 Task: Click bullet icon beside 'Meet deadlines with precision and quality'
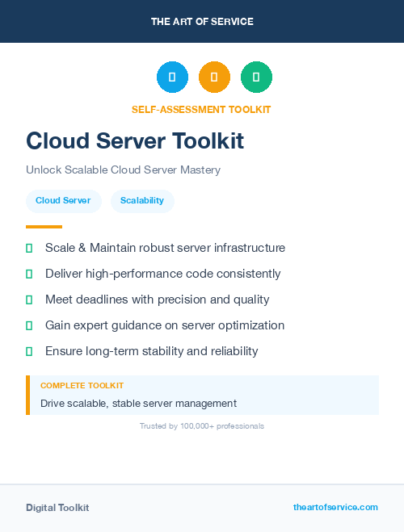click(x=29, y=300)
